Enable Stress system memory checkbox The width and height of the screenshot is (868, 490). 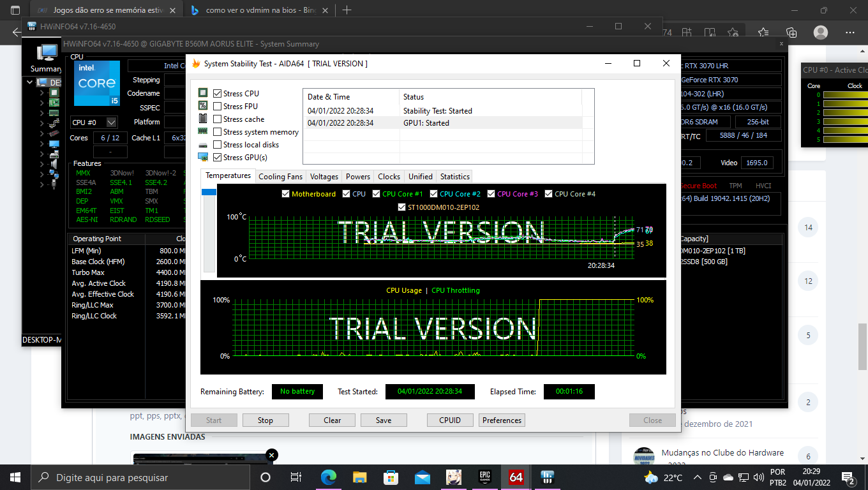click(x=218, y=132)
